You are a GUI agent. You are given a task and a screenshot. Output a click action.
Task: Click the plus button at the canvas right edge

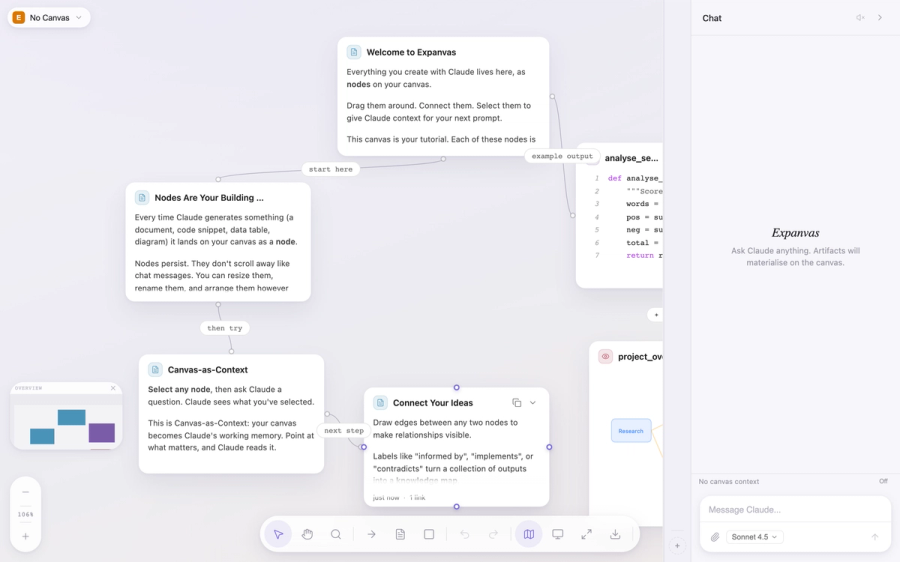pyautogui.click(x=656, y=315)
